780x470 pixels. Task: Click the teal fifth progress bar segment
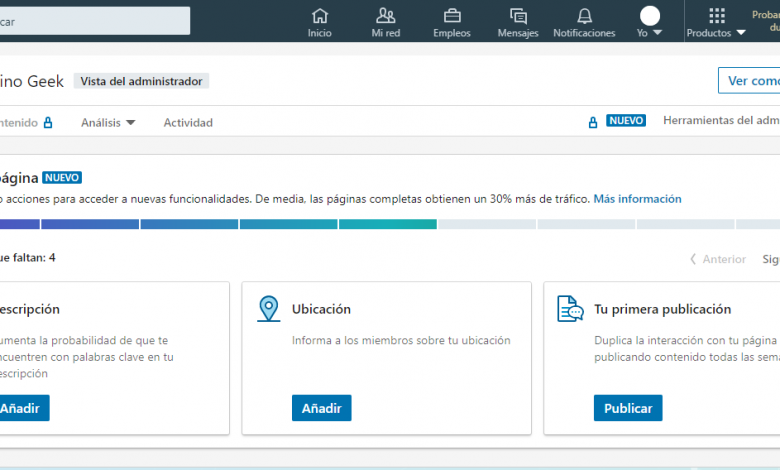[388, 224]
